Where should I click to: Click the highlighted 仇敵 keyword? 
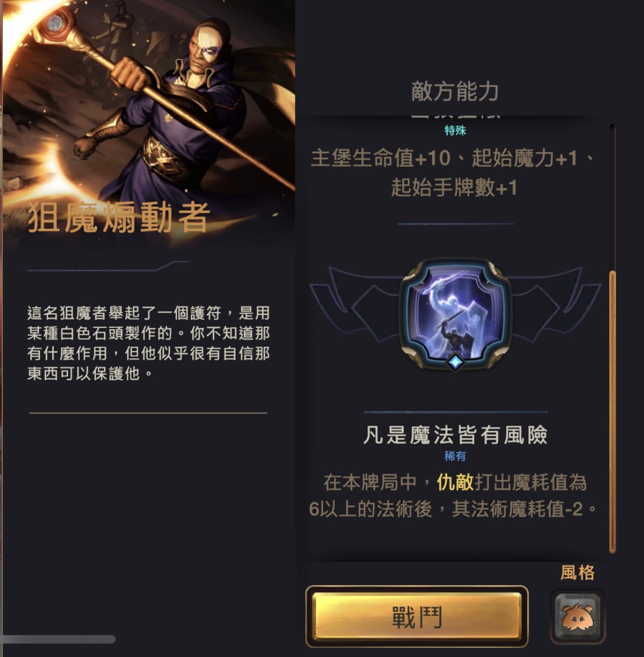click(455, 482)
